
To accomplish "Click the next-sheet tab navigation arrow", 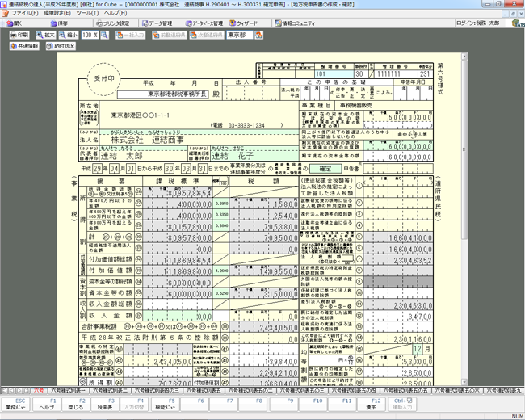I will [x=19, y=391].
